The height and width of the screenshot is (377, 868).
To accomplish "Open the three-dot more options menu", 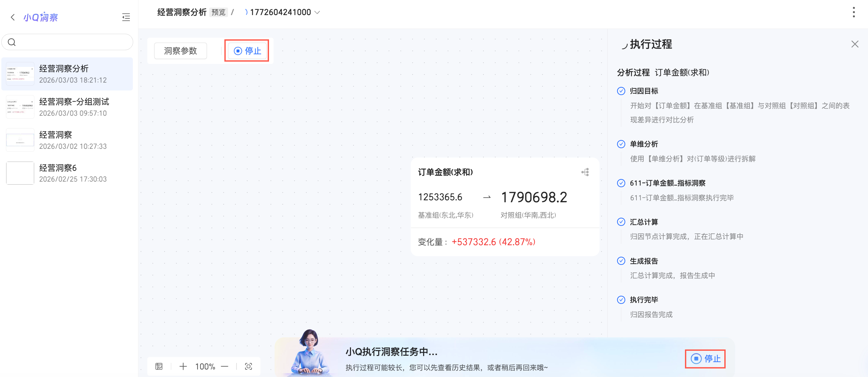I will click(x=854, y=12).
